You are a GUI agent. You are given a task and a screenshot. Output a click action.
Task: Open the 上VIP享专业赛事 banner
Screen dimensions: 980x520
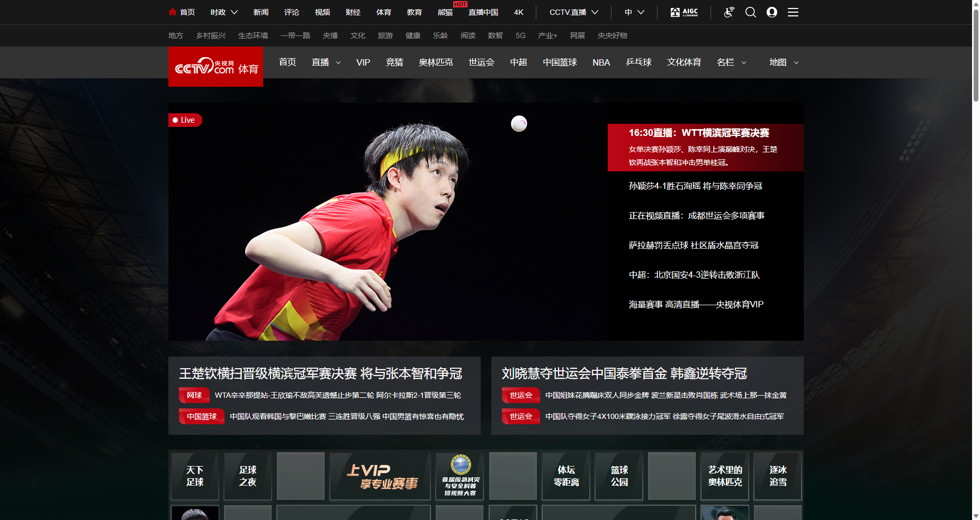[x=380, y=476]
